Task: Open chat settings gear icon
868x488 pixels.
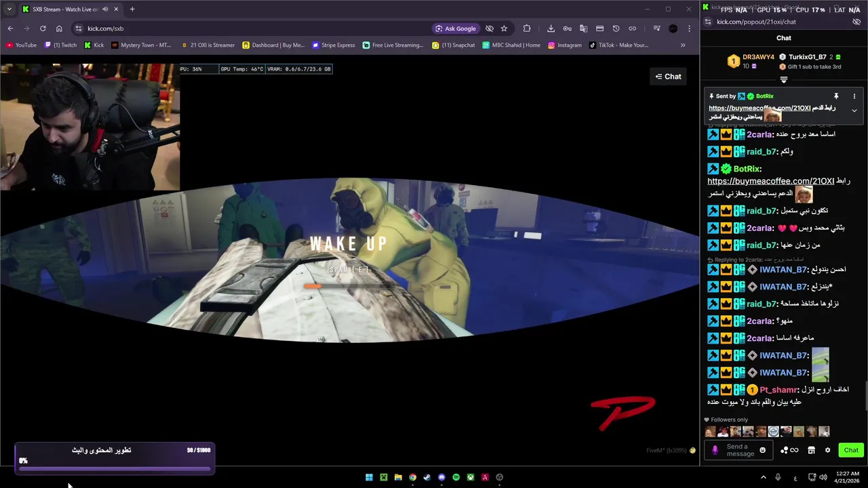Action: [x=827, y=450]
